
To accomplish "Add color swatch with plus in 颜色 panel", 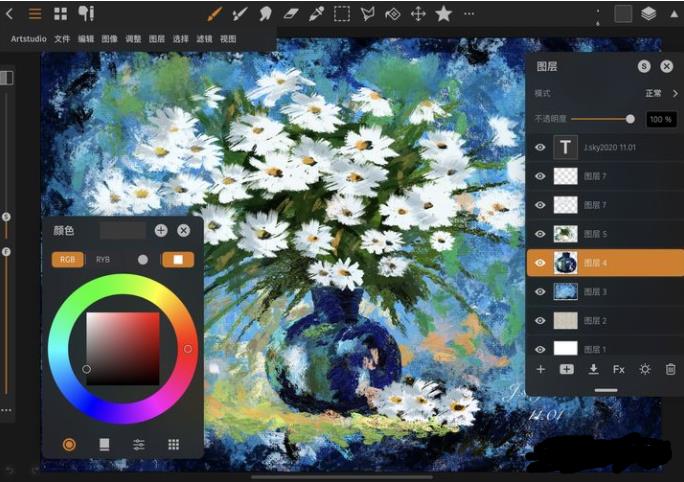I will [x=161, y=230].
